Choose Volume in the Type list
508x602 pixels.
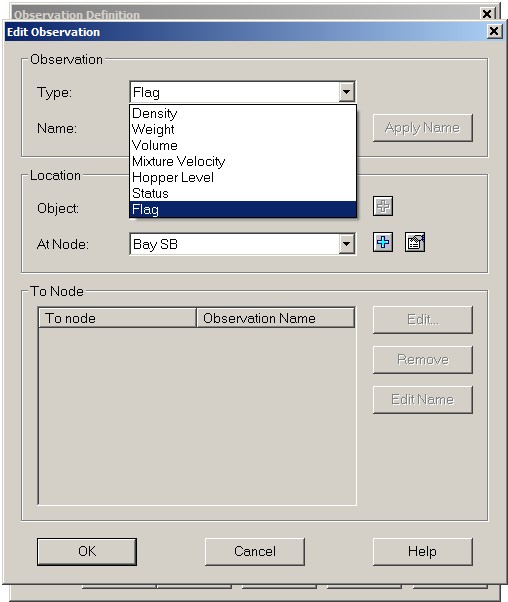pyautogui.click(x=243, y=146)
